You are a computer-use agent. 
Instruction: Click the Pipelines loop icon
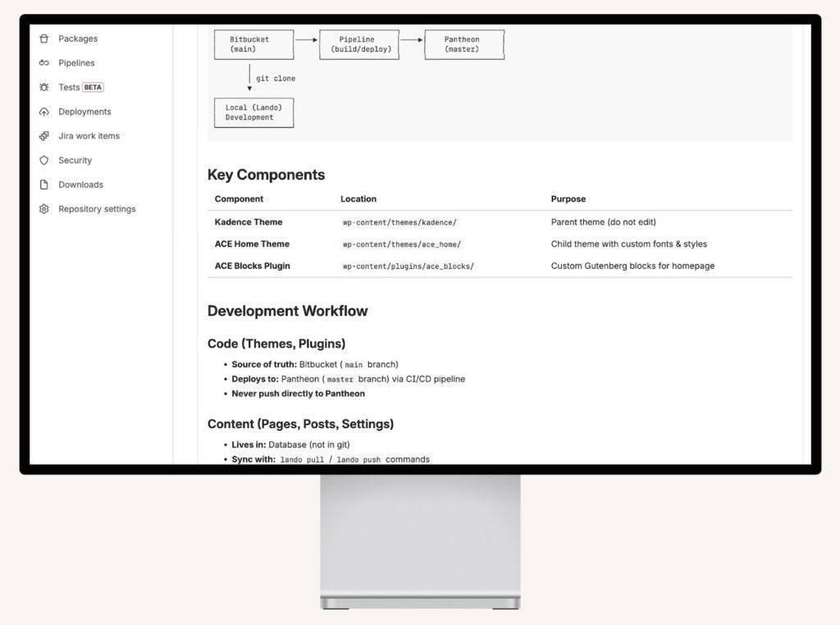(x=44, y=63)
